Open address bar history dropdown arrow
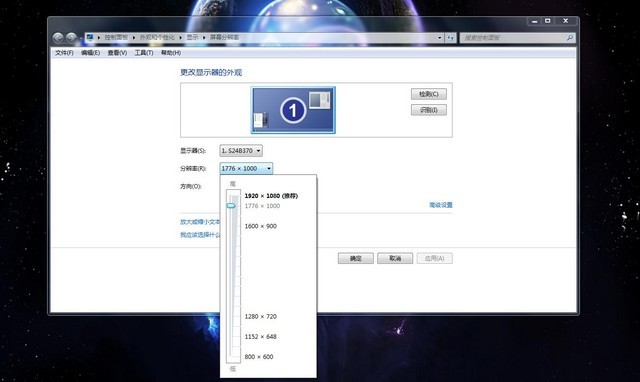 [440, 38]
